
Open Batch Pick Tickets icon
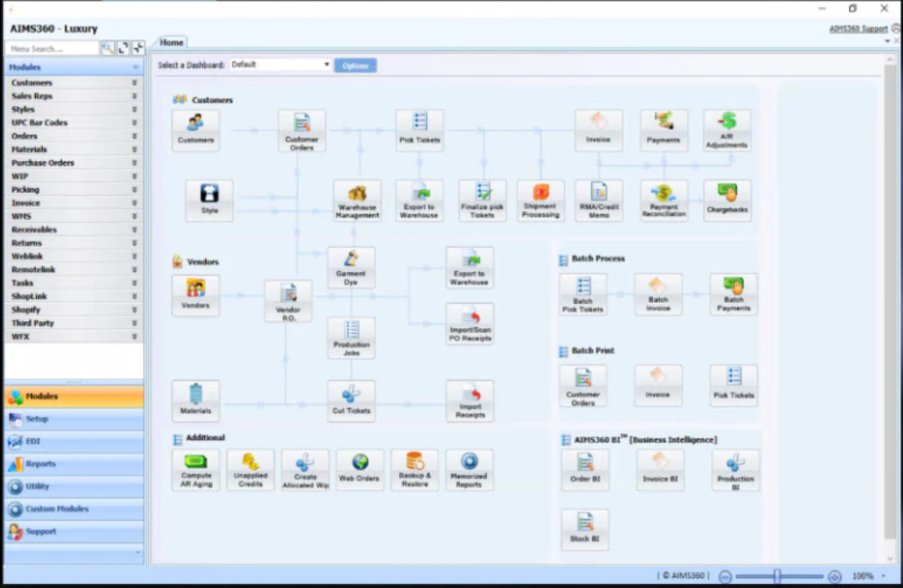(583, 294)
